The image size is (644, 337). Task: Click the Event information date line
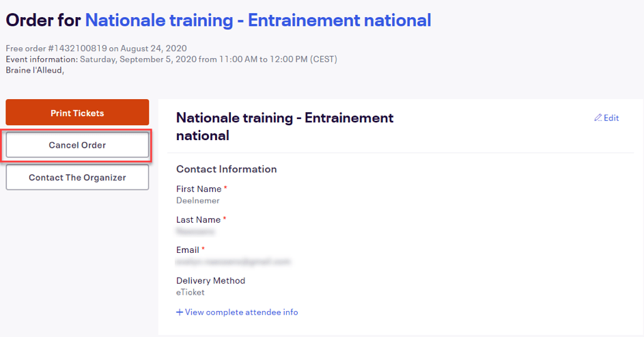click(171, 59)
